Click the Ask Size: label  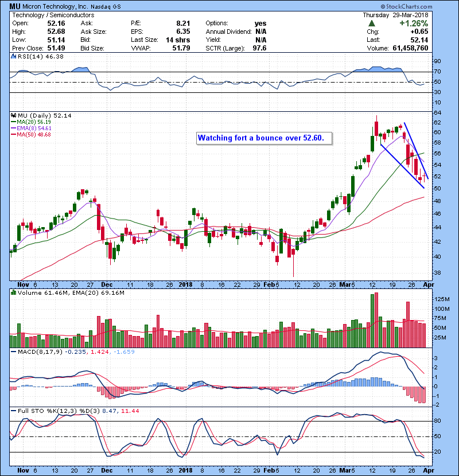94,32
